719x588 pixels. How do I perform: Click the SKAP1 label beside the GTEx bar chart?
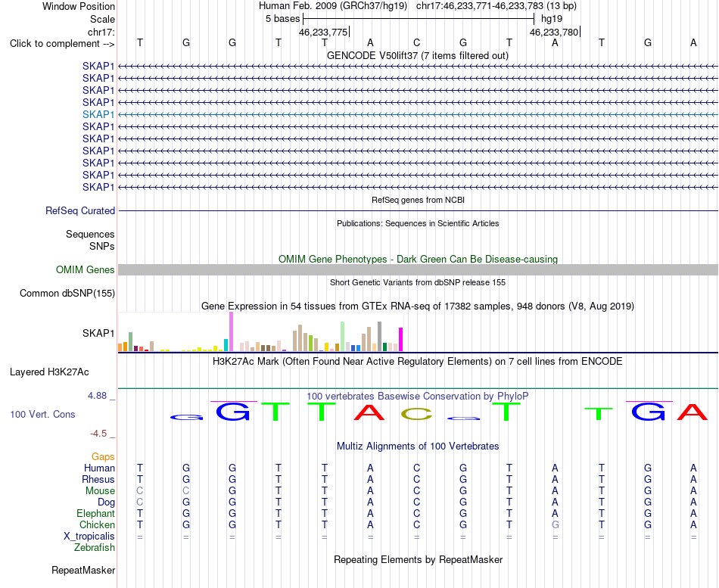[98, 333]
